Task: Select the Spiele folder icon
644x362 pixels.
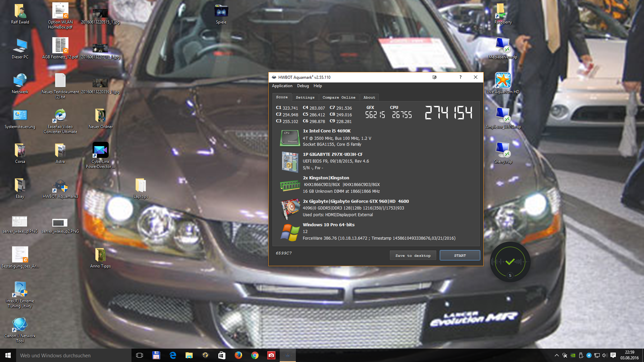Action: click(221, 14)
